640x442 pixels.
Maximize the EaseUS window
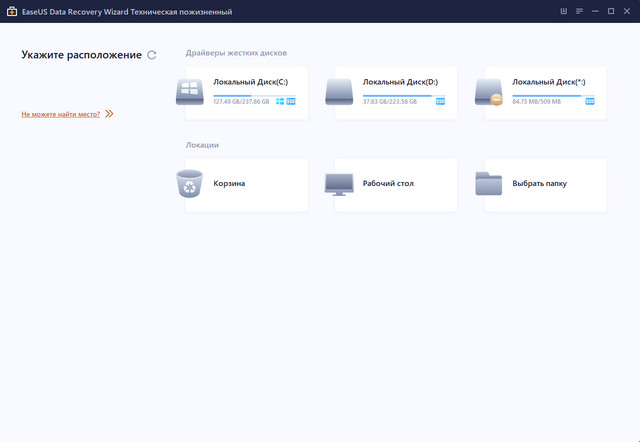(611, 11)
